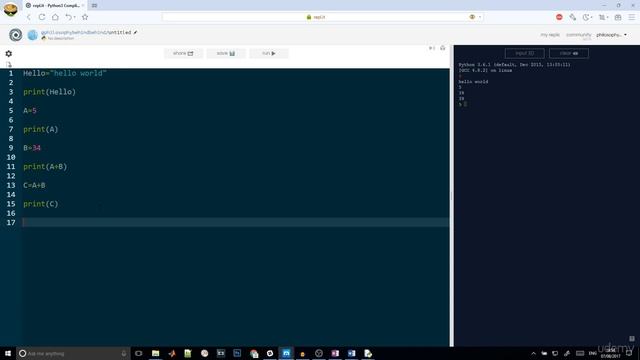Viewport: 640px width, 360px height.
Task: Click the Ask me anything search box
Action: (73, 353)
